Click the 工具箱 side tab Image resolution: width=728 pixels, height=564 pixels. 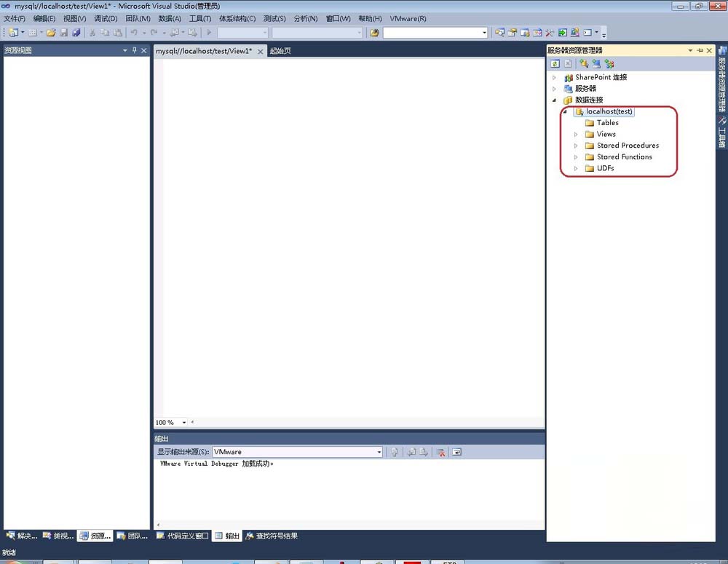click(x=722, y=132)
